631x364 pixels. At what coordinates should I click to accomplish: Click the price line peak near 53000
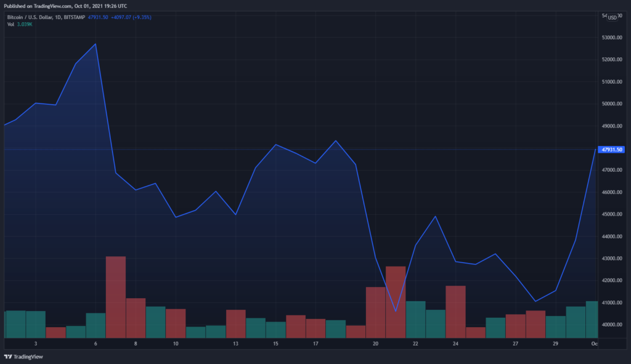(96, 44)
